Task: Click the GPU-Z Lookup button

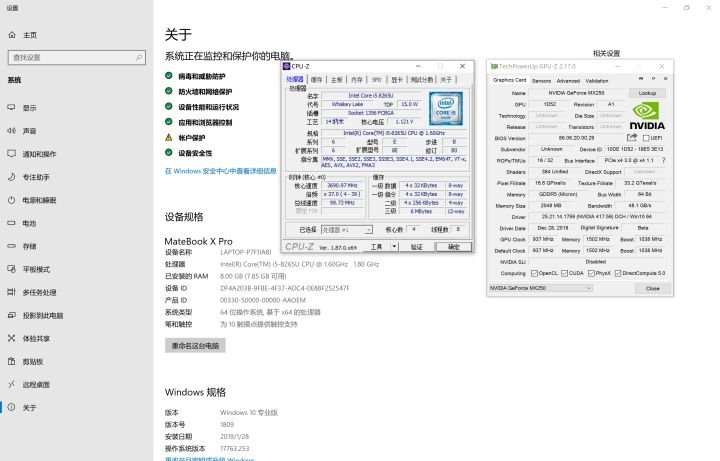Action: point(647,93)
